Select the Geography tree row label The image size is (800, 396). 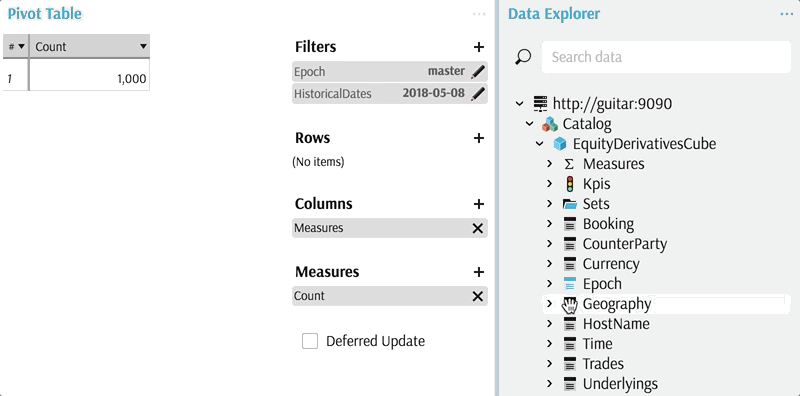(x=616, y=305)
